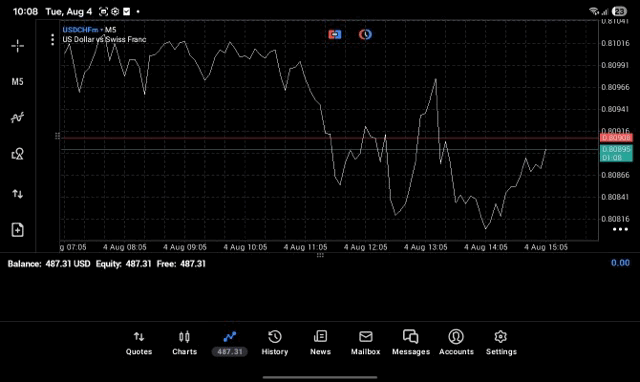Select the crosshair cursor tool
The width and height of the screenshot is (640, 382).
18,46
